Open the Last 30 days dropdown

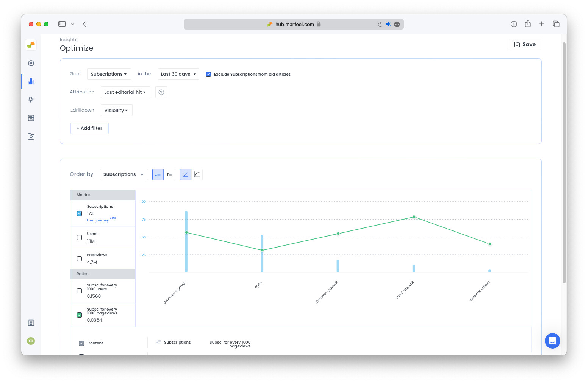[x=178, y=74]
